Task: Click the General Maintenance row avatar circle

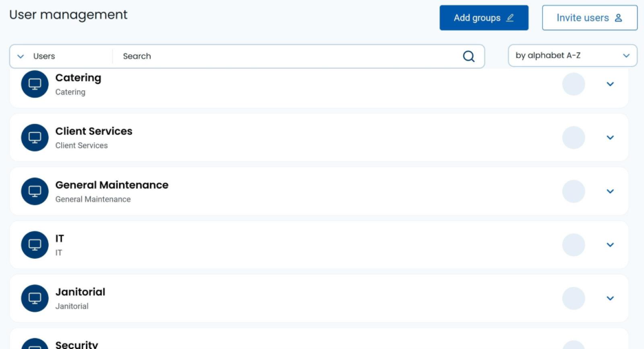Action: point(574,191)
